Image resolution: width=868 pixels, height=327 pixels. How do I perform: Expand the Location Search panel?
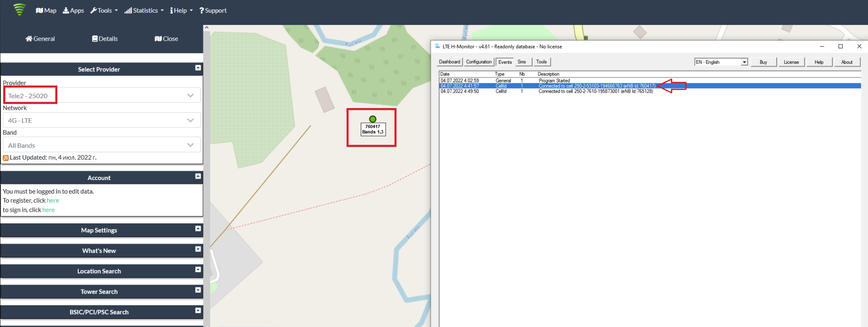point(198,270)
